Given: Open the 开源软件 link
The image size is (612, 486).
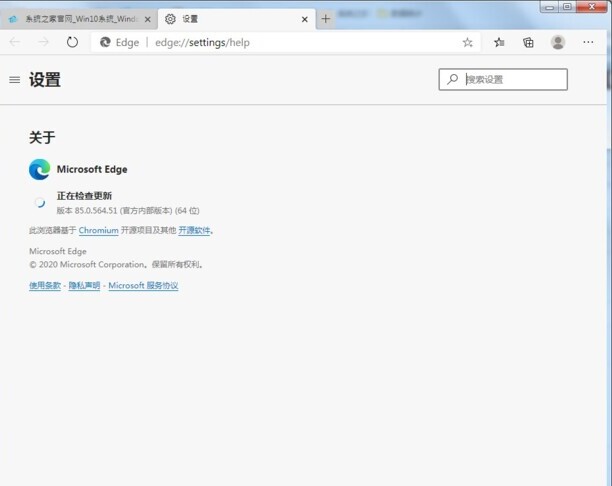Looking at the screenshot, I should pos(194,230).
